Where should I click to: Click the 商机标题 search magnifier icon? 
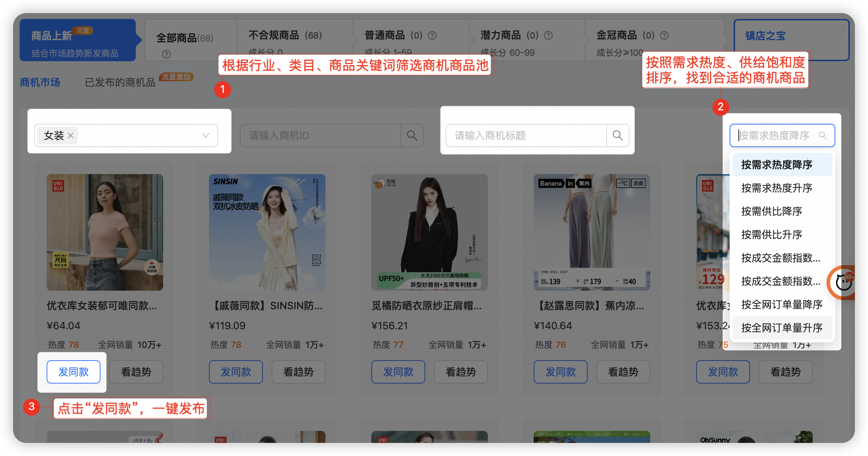pyautogui.click(x=618, y=135)
